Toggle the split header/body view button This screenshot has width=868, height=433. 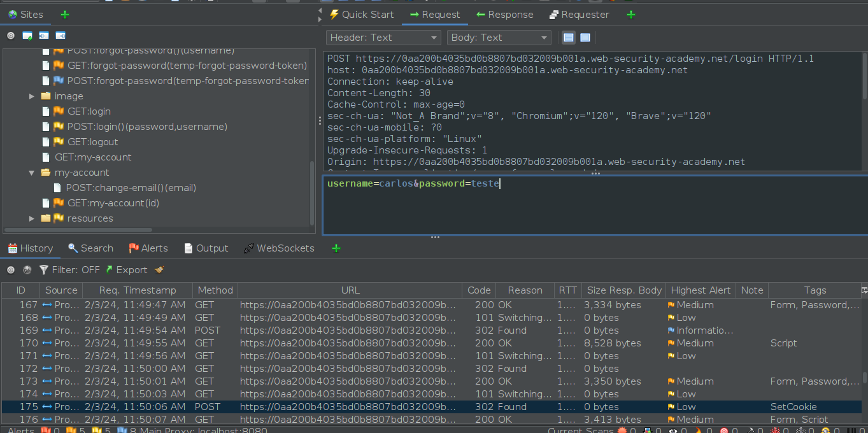click(x=569, y=38)
